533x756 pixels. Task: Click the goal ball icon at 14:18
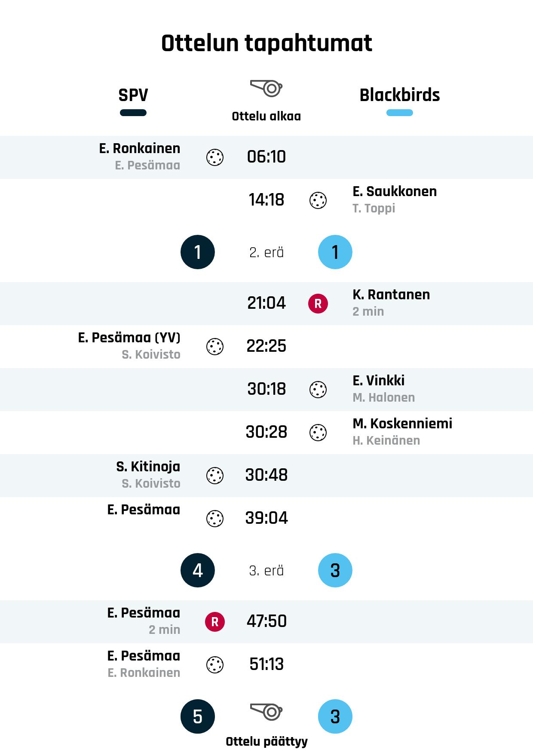tap(318, 200)
